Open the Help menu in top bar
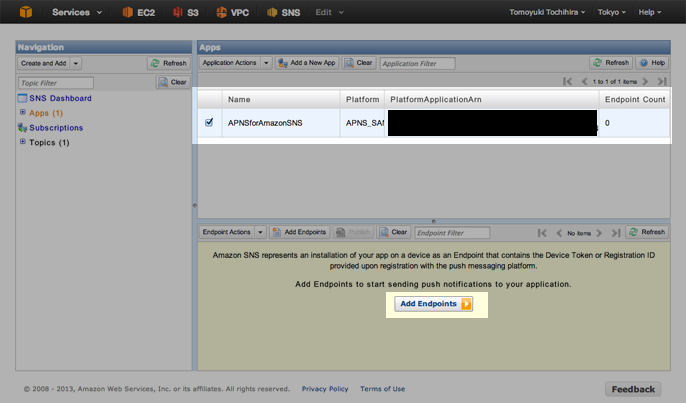Screen dimensions: 686x403 click(649, 12)
